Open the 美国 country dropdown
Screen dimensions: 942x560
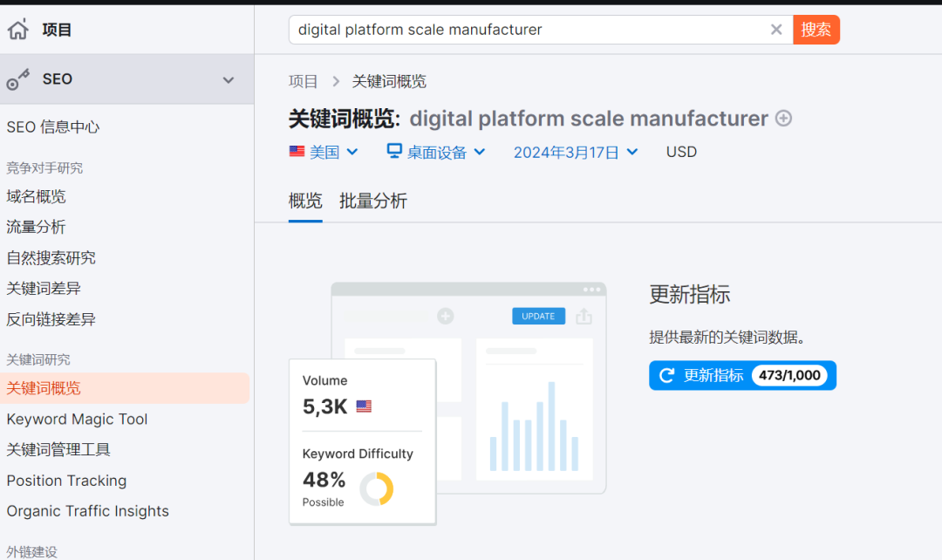(324, 151)
